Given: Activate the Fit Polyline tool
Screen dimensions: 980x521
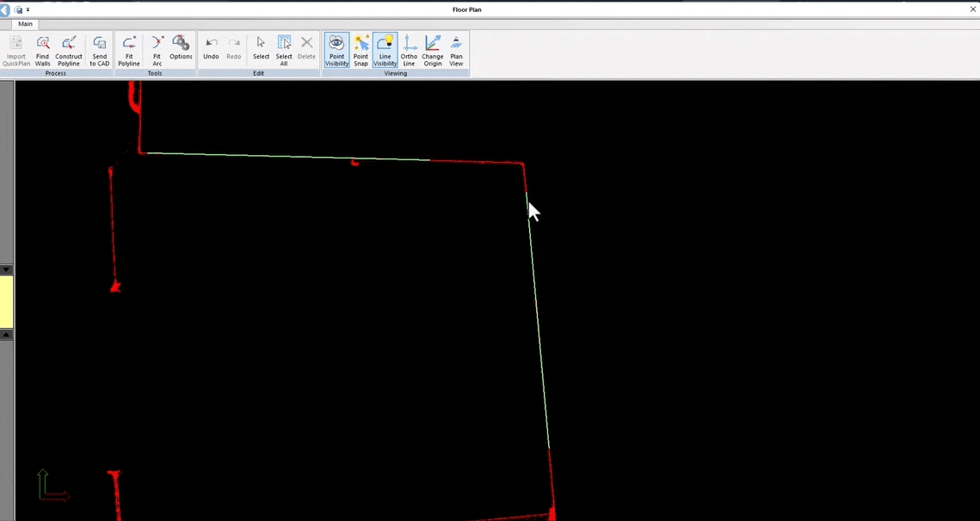Looking at the screenshot, I should tap(129, 50).
